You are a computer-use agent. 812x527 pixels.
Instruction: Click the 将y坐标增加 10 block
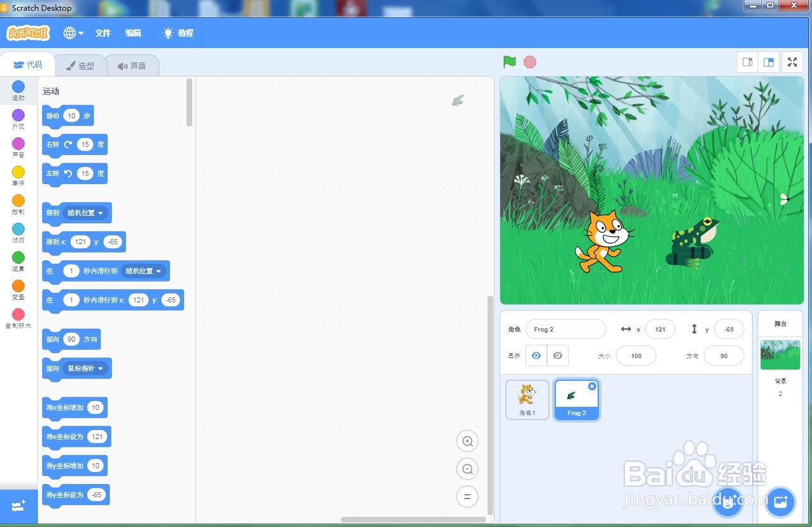[x=75, y=466]
